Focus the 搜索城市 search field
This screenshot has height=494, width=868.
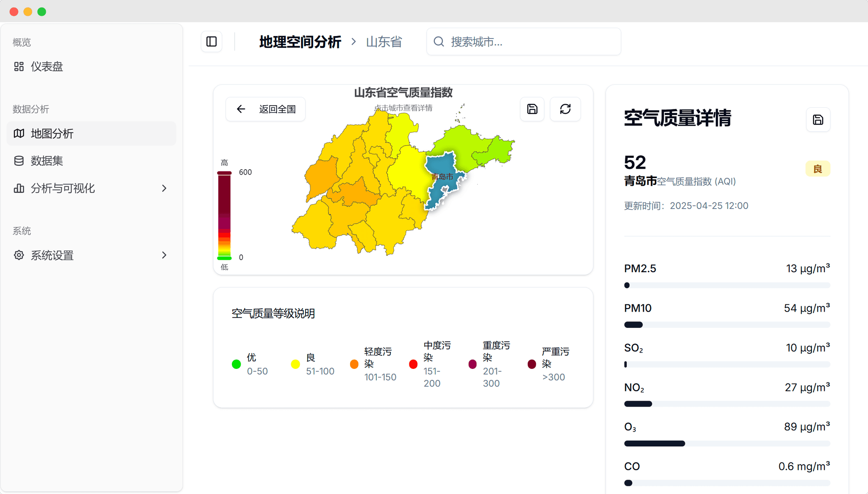[524, 42]
